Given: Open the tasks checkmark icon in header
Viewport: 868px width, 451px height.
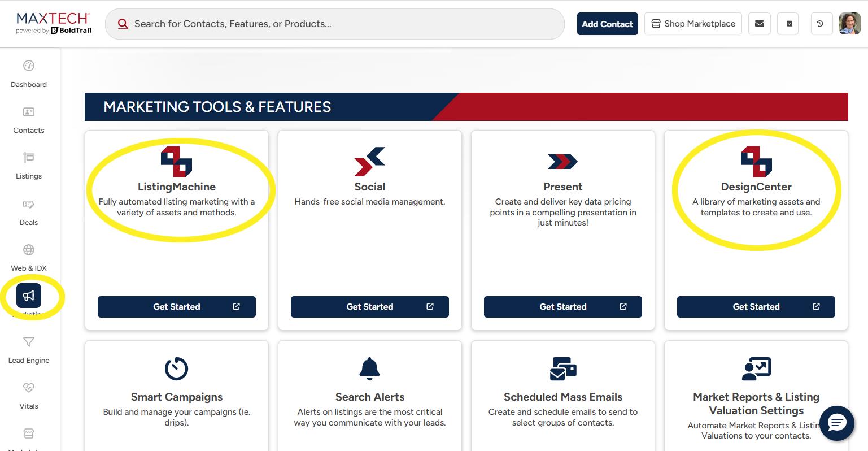Looking at the screenshot, I should click(x=790, y=24).
